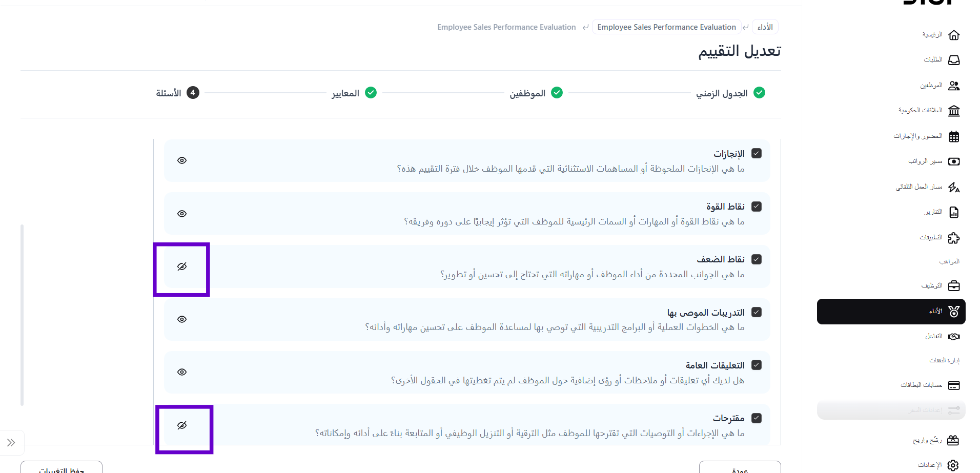Click the questions list vertical scrollbar
The width and height of the screenshot is (980, 473).
(x=22, y=315)
